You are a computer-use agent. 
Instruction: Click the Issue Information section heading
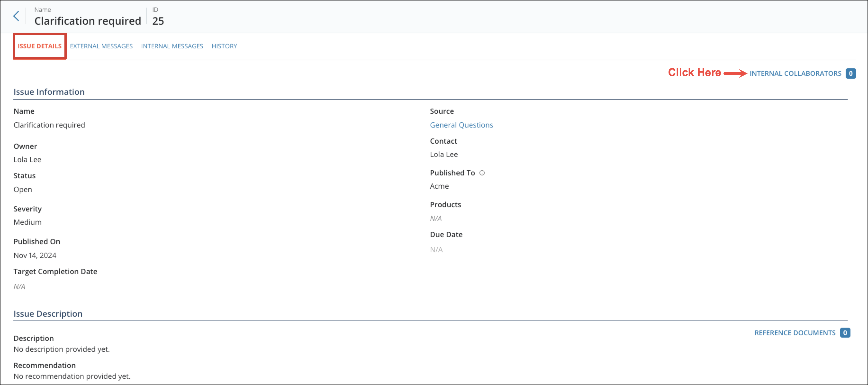(x=49, y=92)
